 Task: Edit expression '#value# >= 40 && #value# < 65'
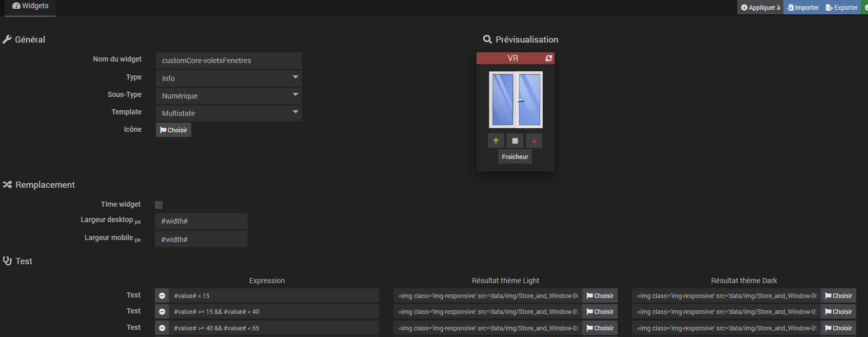[x=274, y=328]
